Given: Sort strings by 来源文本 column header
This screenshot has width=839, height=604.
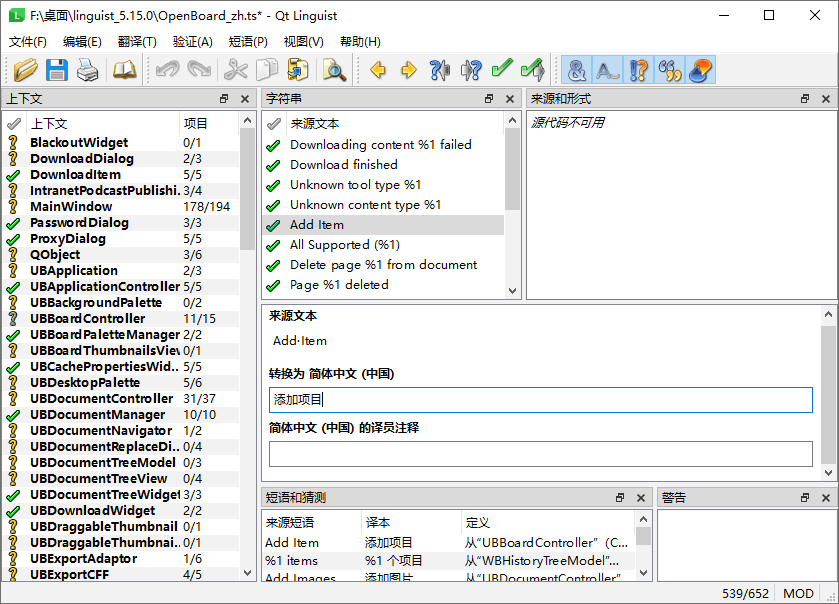Looking at the screenshot, I should (395, 124).
